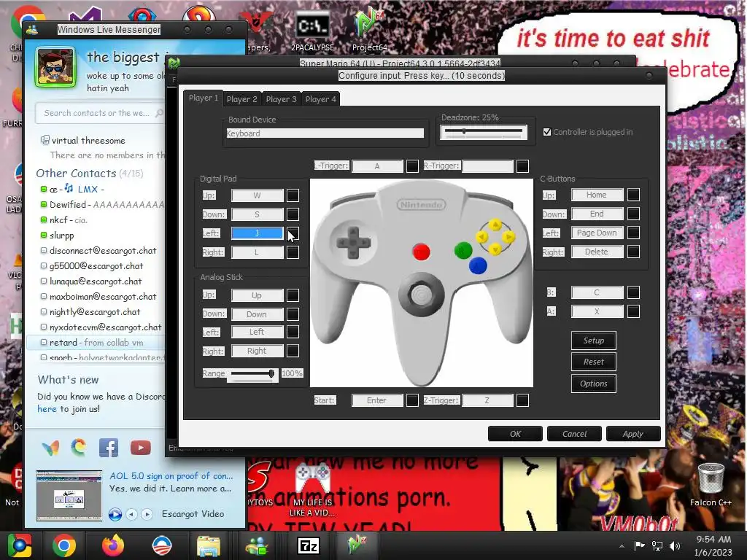Open Firefox from the taskbar
Image resolution: width=747 pixels, height=560 pixels.
point(113,545)
